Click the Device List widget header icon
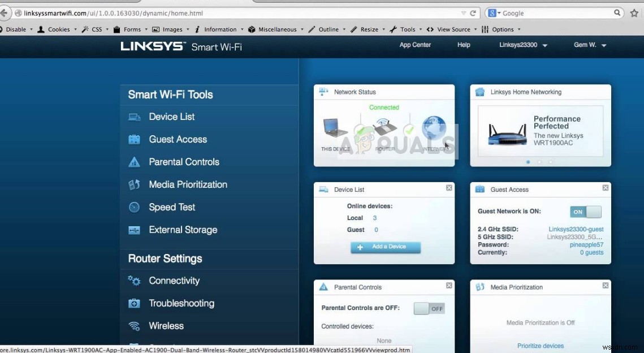This screenshot has width=644, height=353. tap(323, 190)
